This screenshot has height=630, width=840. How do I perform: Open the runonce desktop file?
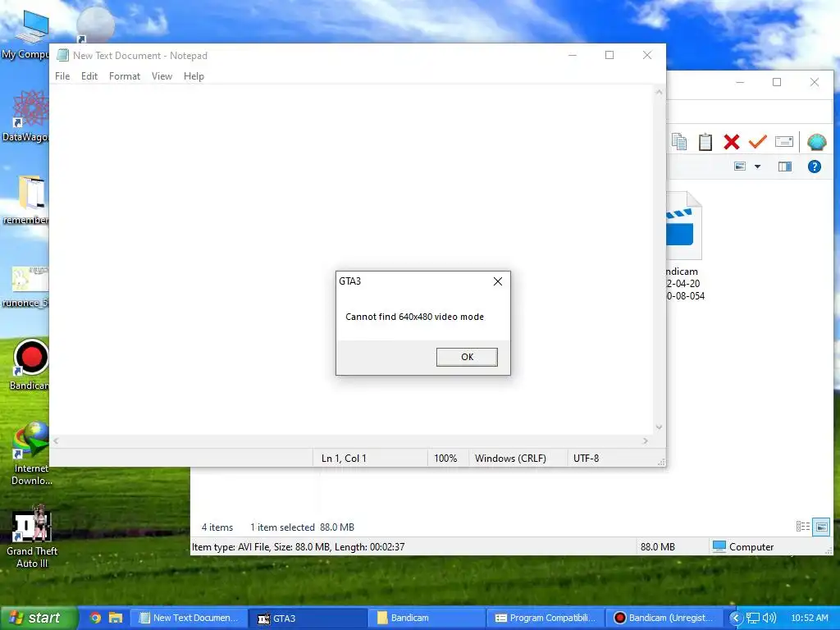(x=25, y=286)
